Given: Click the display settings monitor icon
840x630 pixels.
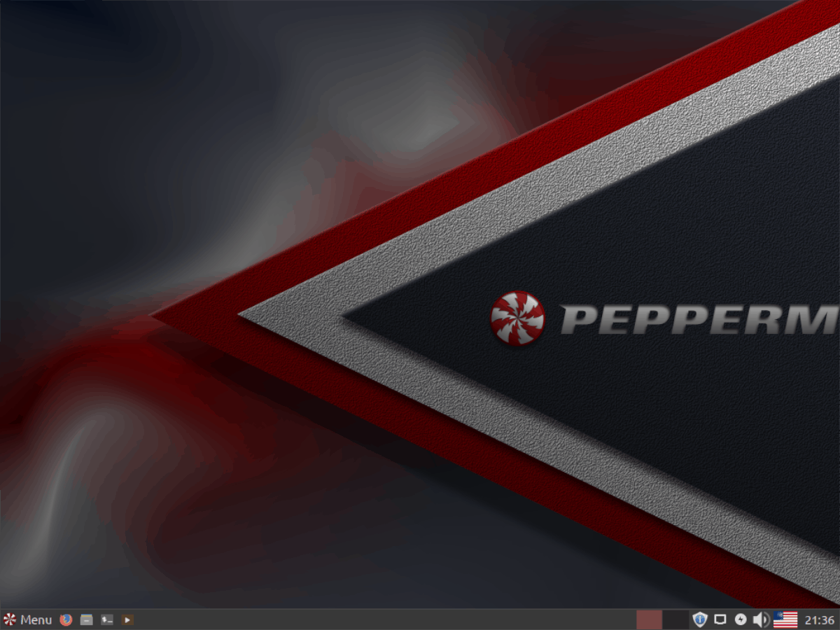Looking at the screenshot, I should click(x=720, y=619).
